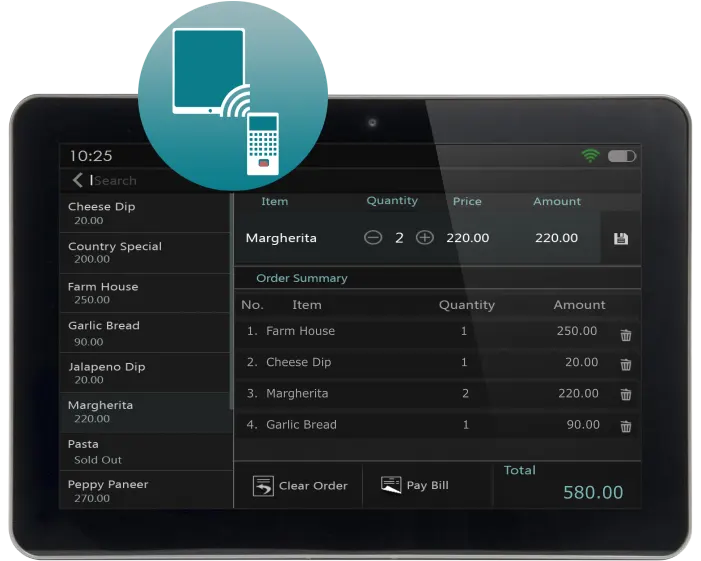Save the Margherita item with floppy icon
The height and width of the screenshot is (561, 701).
coord(621,238)
